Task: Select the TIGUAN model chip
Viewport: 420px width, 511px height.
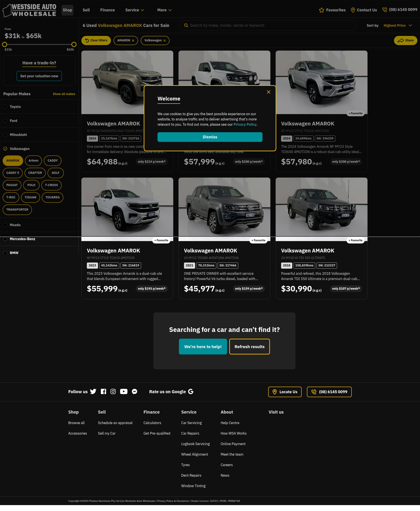Action: click(x=30, y=197)
